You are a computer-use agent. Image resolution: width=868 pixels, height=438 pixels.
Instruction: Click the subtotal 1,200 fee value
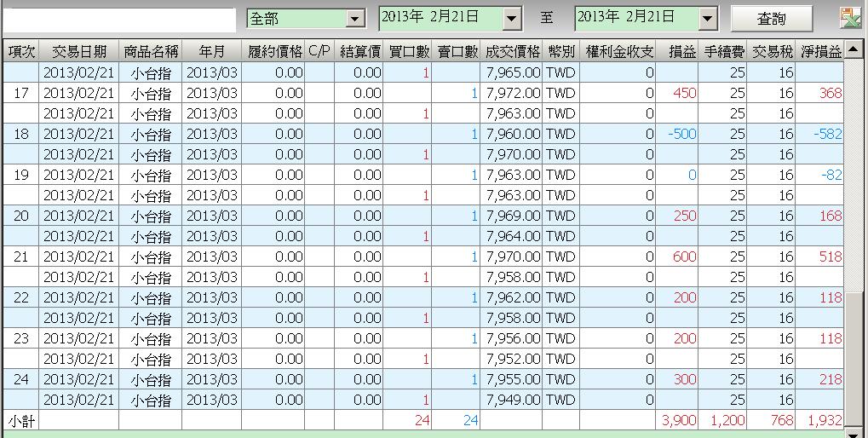point(727,420)
